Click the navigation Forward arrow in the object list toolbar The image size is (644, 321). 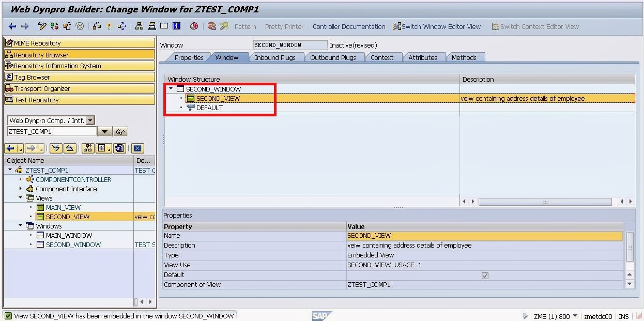(32, 148)
